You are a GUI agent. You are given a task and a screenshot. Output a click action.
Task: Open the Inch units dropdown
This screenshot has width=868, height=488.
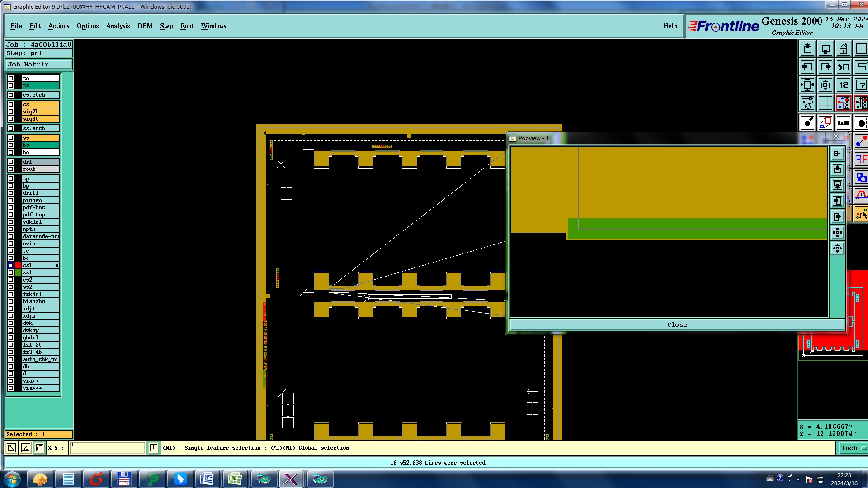click(853, 448)
